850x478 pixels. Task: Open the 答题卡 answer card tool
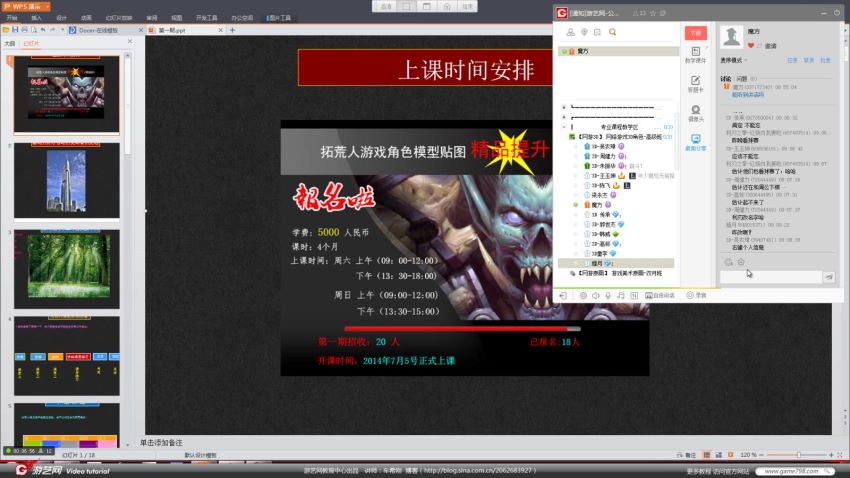(x=696, y=84)
